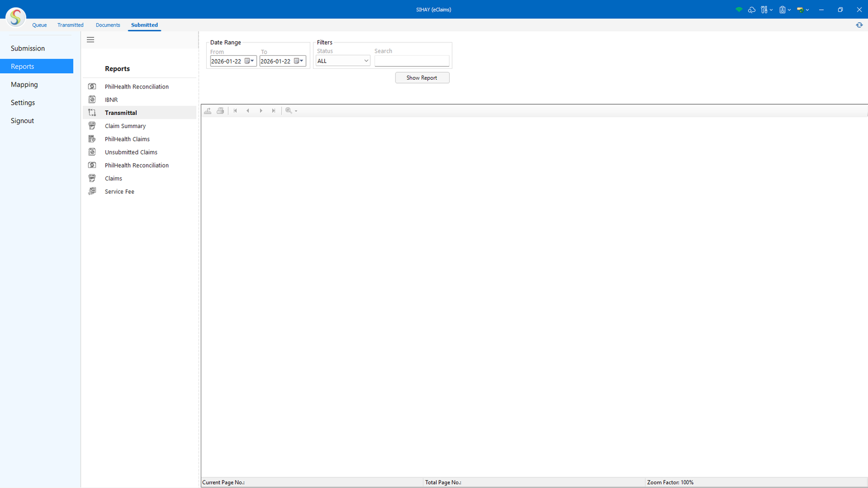
Task: Expand the Status filter dropdown
Action: point(366,61)
